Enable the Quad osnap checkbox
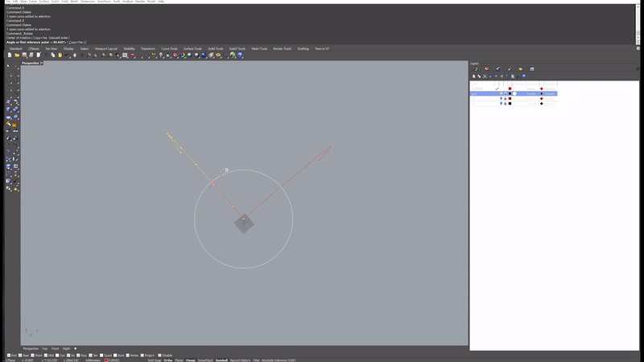 click(101, 356)
